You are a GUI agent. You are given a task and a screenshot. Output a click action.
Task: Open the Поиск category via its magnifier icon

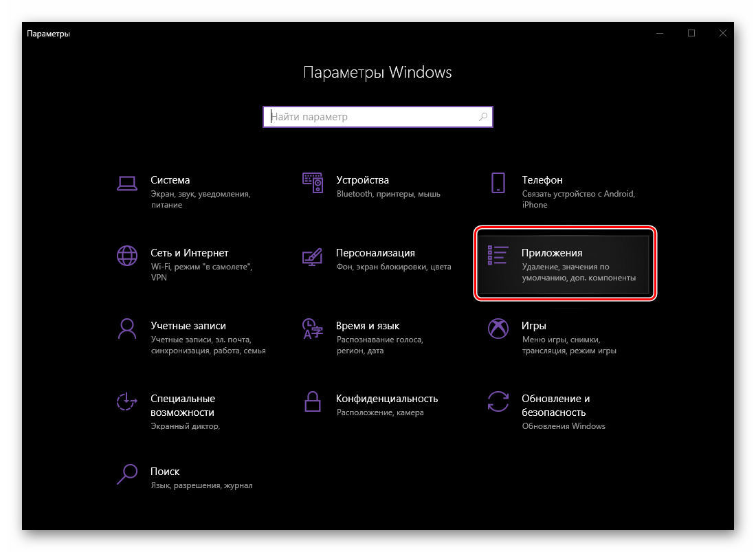tap(127, 474)
